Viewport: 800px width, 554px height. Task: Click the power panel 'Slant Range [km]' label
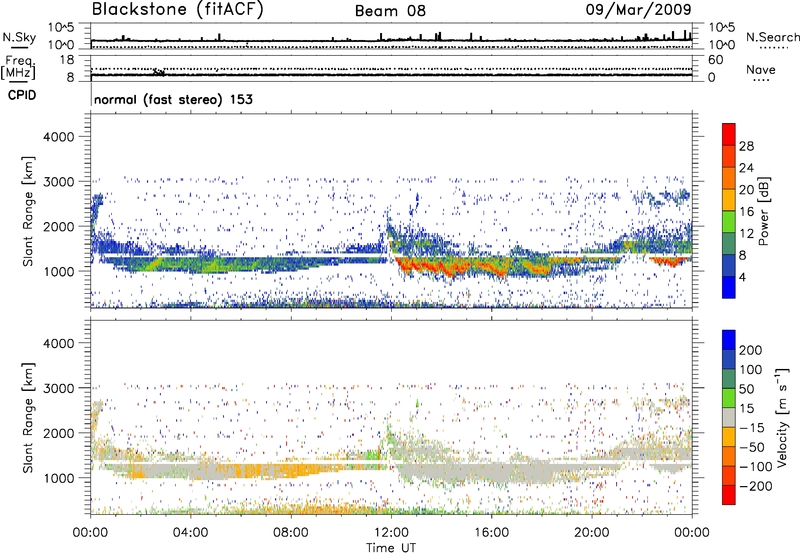pyautogui.click(x=28, y=211)
